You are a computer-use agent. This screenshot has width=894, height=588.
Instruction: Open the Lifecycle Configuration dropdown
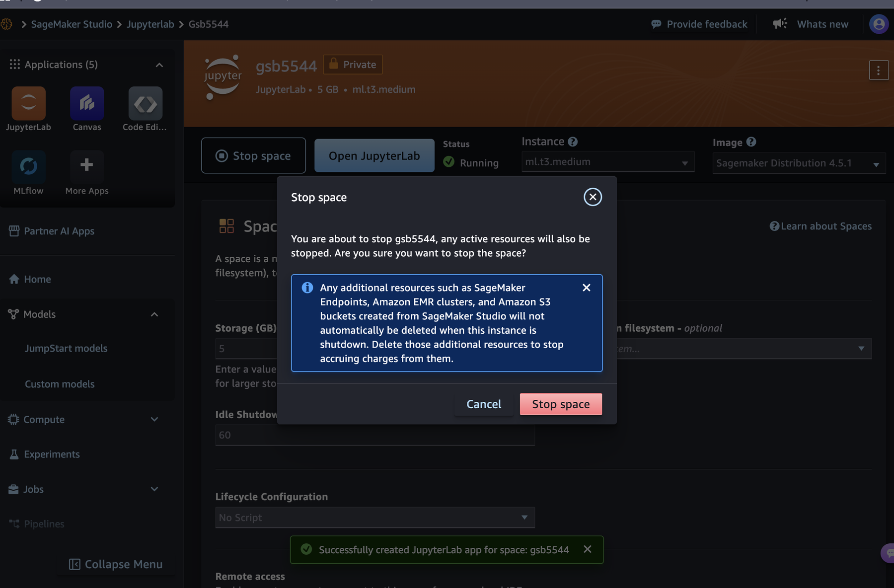tap(375, 517)
